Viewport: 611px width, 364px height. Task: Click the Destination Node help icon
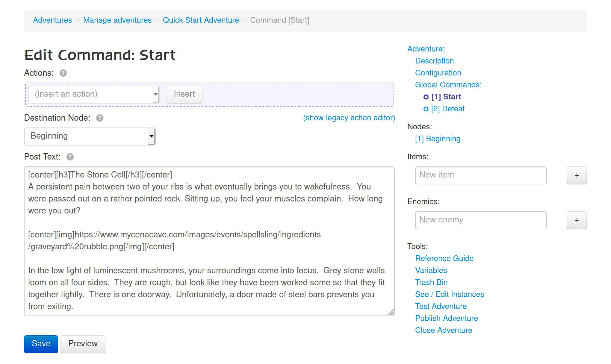point(100,118)
